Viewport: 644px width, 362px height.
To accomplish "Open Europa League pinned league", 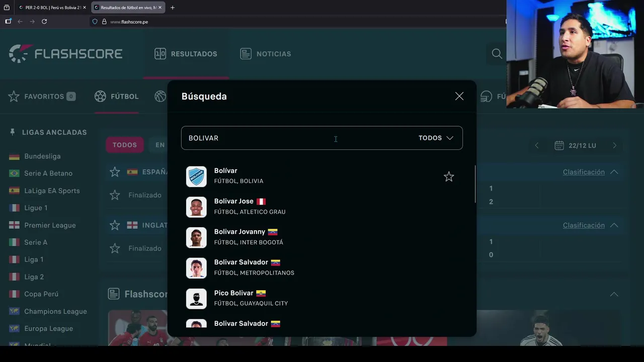I will 48,328.
